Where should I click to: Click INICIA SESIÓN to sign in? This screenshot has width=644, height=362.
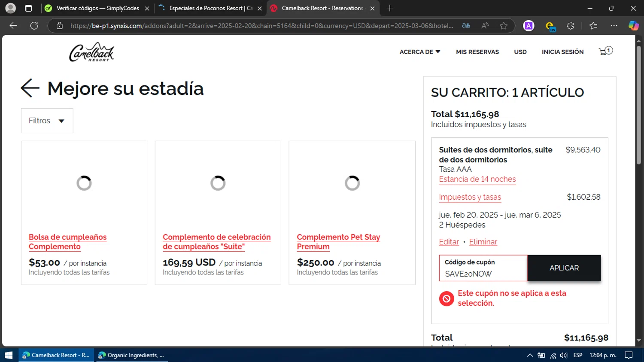562,52
